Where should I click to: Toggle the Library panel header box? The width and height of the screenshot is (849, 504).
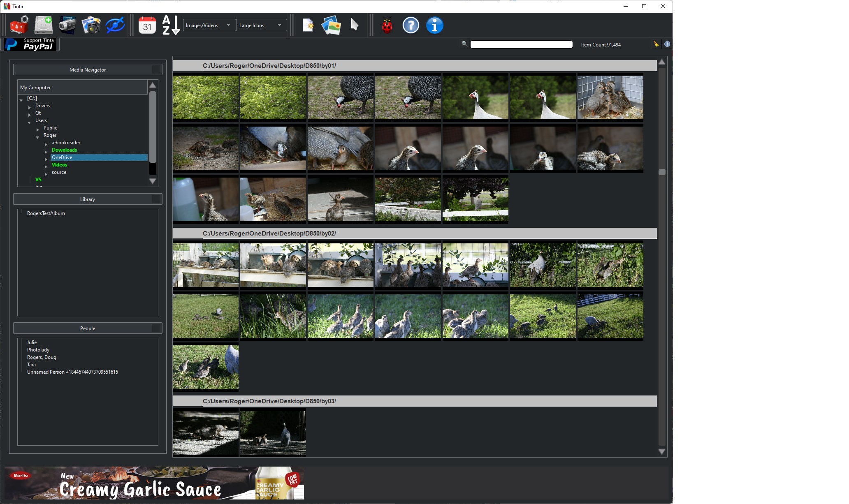156,199
